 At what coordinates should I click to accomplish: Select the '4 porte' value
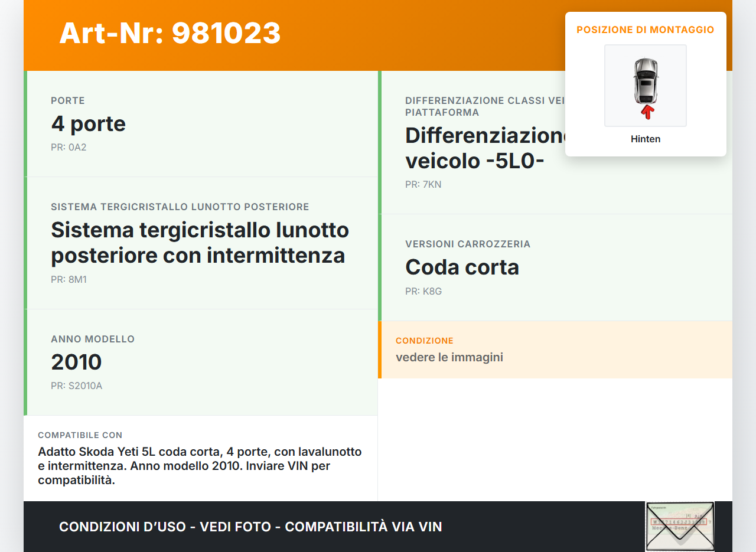89,123
